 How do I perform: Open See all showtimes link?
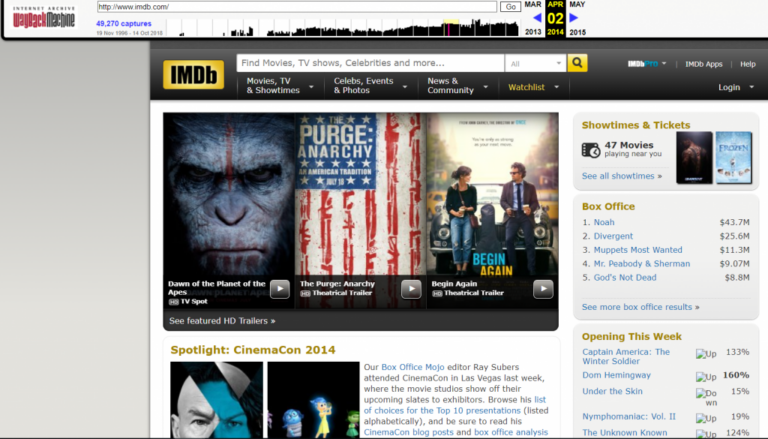click(622, 176)
